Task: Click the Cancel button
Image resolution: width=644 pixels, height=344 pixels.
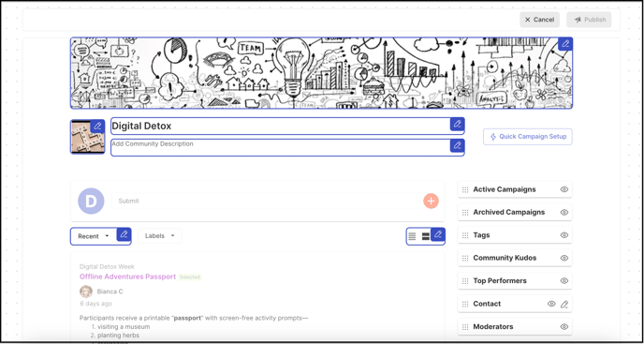Action: pos(539,20)
